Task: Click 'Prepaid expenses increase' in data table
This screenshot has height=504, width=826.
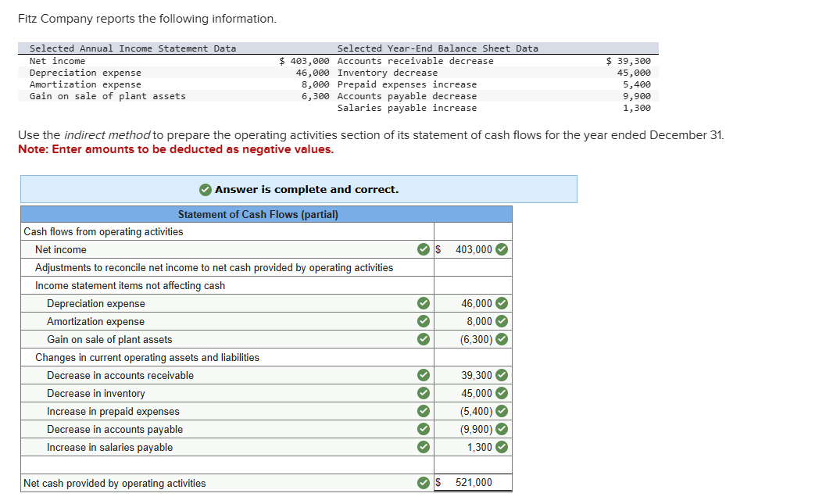Action: pyautogui.click(x=406, y=84)
